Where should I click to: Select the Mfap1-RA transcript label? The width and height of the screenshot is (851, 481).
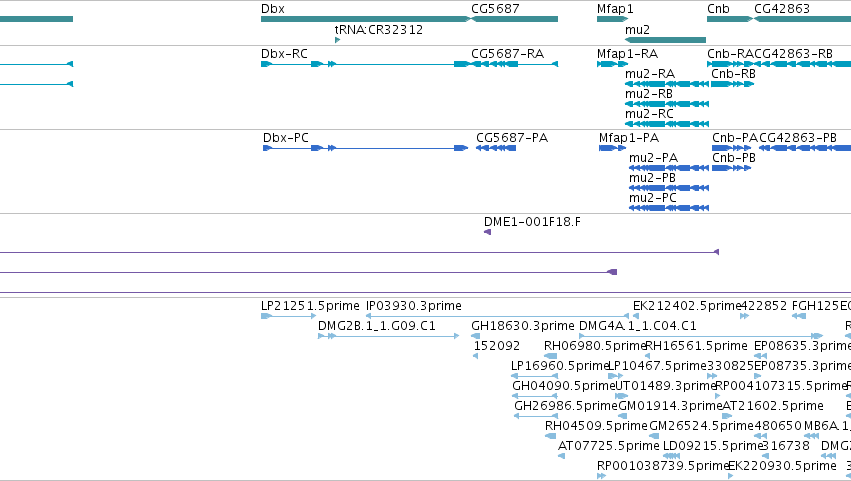click(x=627, y=54)
